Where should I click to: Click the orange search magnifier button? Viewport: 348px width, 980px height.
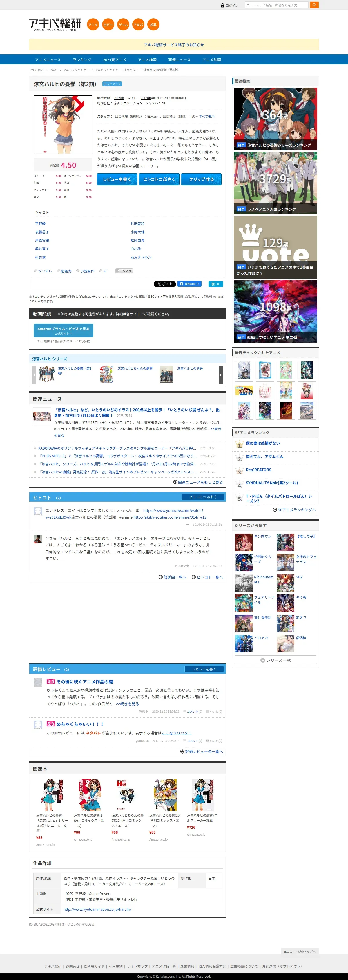(x=314, y=5)
